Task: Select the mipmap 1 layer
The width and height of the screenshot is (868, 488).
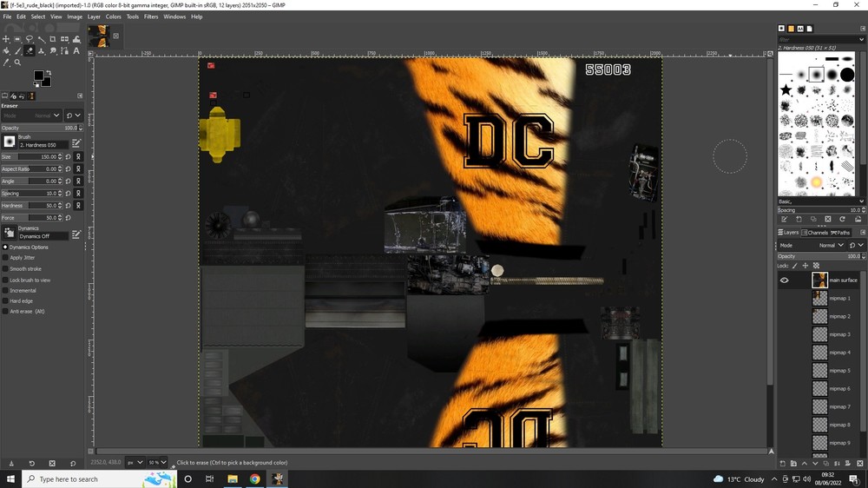Action: pyautogui.click(x=839, y=299)
